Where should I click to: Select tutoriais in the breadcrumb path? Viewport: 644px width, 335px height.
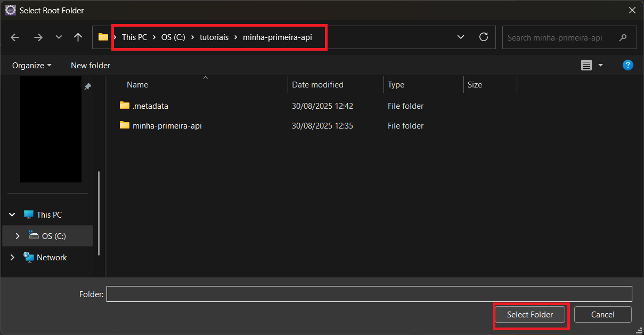pyautogui.click(x=214, y=37)
